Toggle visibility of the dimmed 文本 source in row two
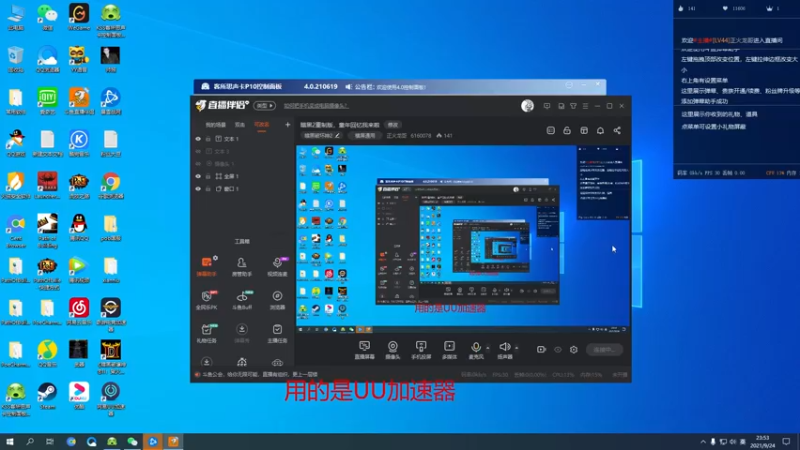This screenshot has height=450, width=800. (x=198, y=151)
